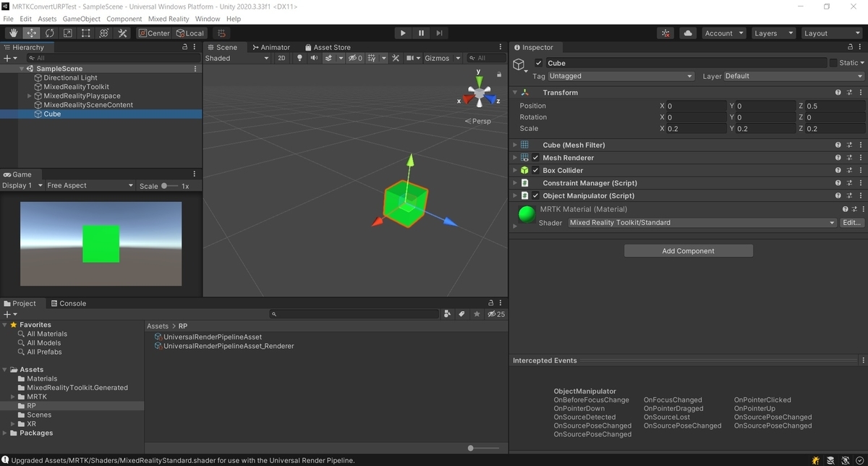Click the Add Component button
868x466 pixels.
coord(689,251)
